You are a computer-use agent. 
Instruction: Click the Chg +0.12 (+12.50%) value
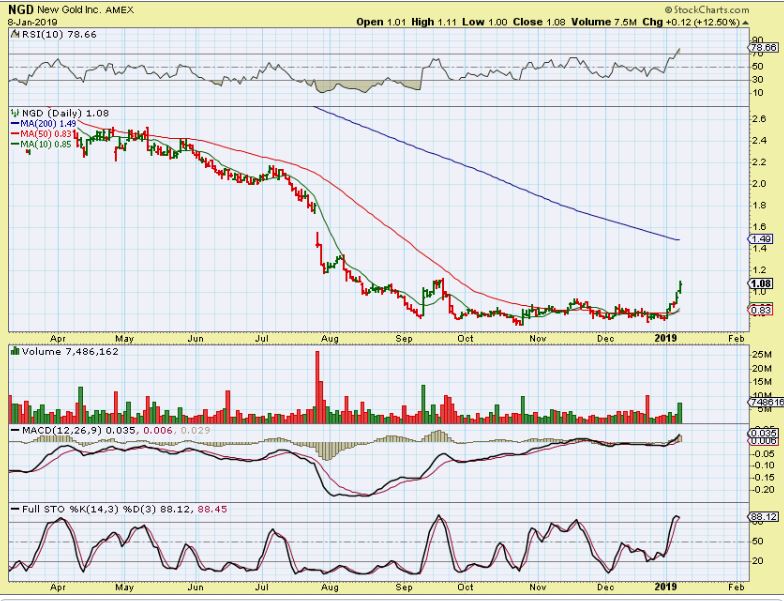tap(690, 22)
